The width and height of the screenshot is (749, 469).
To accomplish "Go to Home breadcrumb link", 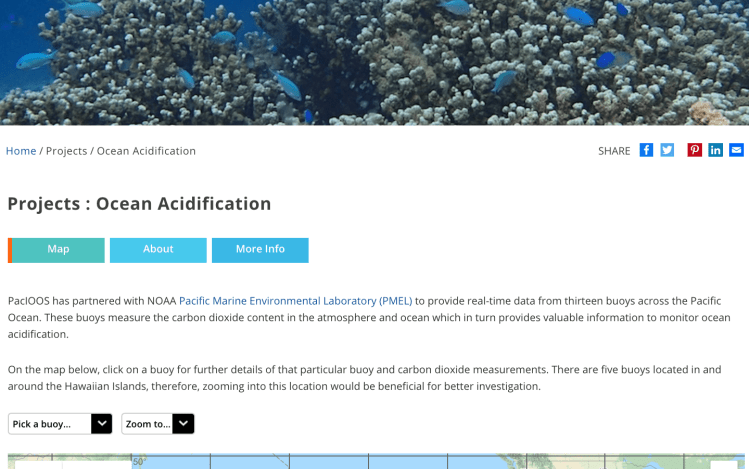I will point(21,151).
